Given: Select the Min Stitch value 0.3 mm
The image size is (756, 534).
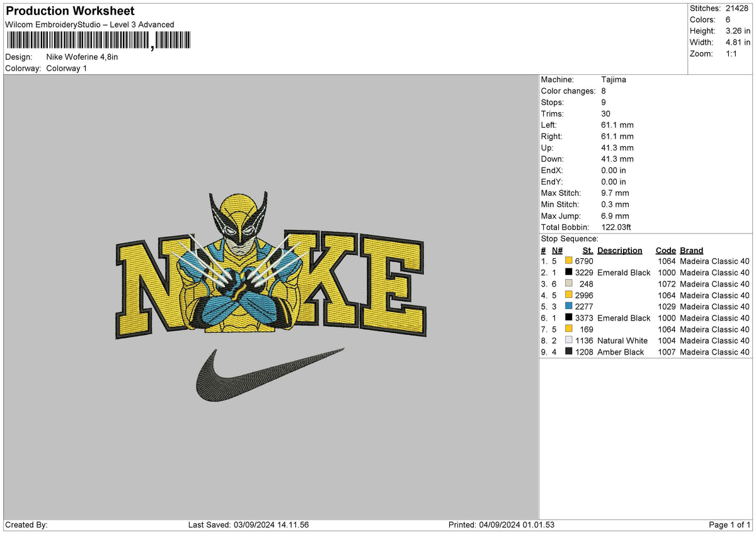Looking at the screenshot, I should point(615,204).
